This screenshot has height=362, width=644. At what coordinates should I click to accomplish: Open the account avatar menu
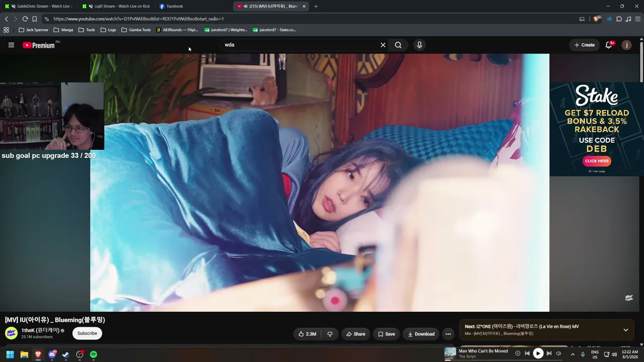click(x=626, y=45)
